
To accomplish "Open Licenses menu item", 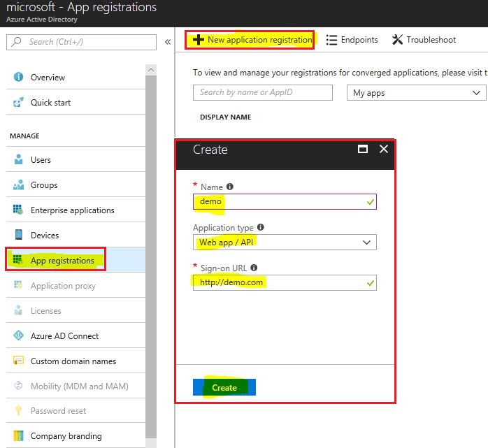I will click(x=76, y=310).
